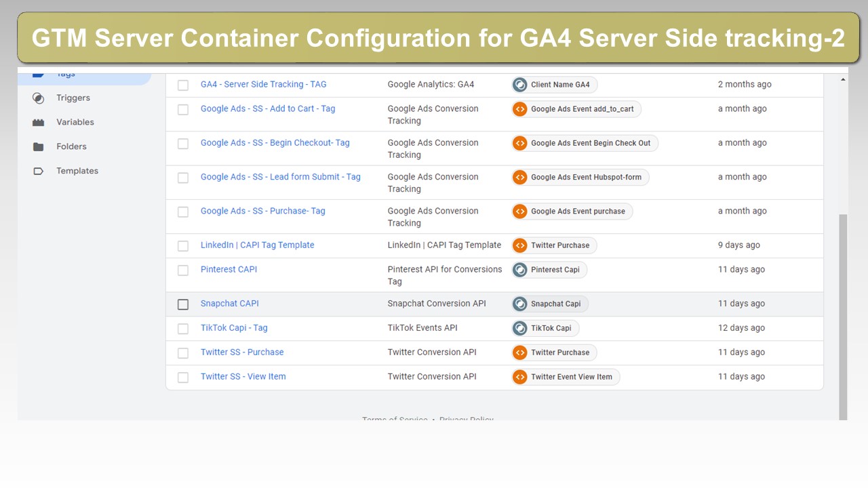868x488 pixels.
Task: Open Google Ads - SS - Begin Checkout tag
Action: (x=275, y=142)
